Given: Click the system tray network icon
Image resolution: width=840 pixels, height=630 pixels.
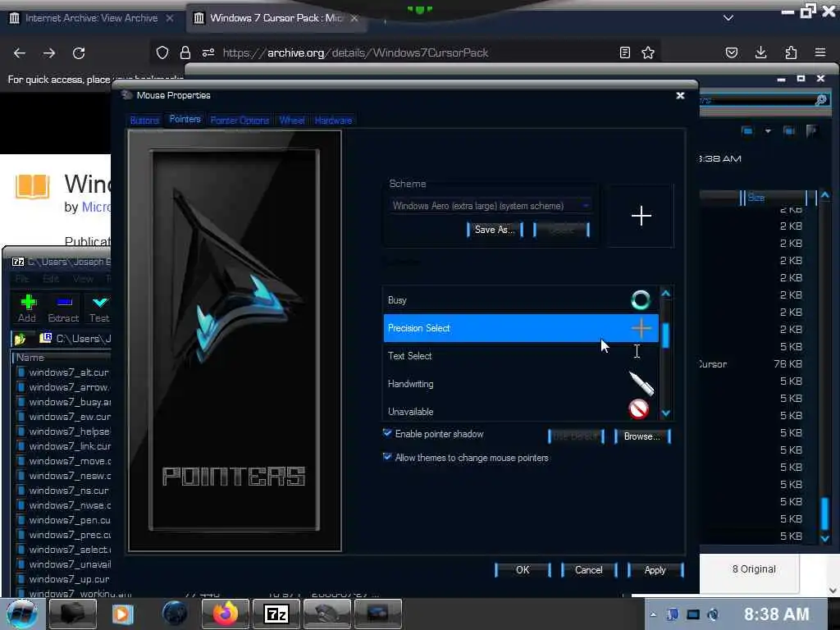Looking at the screenshot, I should [693, 614].
